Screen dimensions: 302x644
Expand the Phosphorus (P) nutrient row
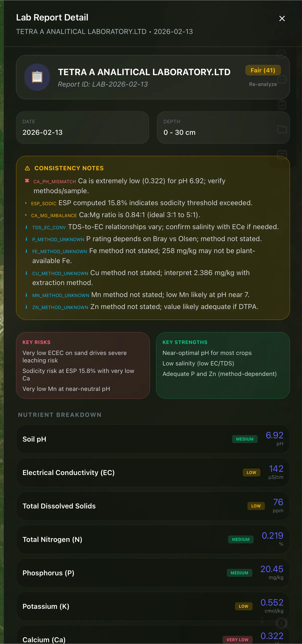(x=153, y=573)
